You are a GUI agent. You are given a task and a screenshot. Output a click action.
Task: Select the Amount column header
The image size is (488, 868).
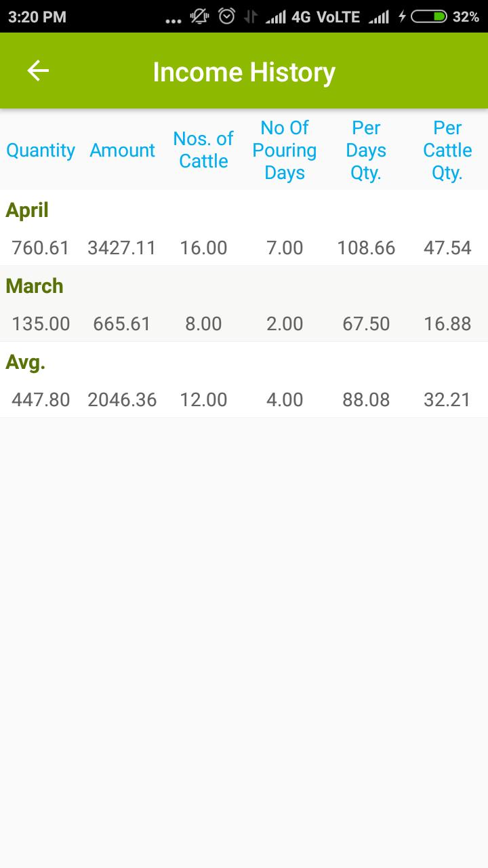click(122, 151)
